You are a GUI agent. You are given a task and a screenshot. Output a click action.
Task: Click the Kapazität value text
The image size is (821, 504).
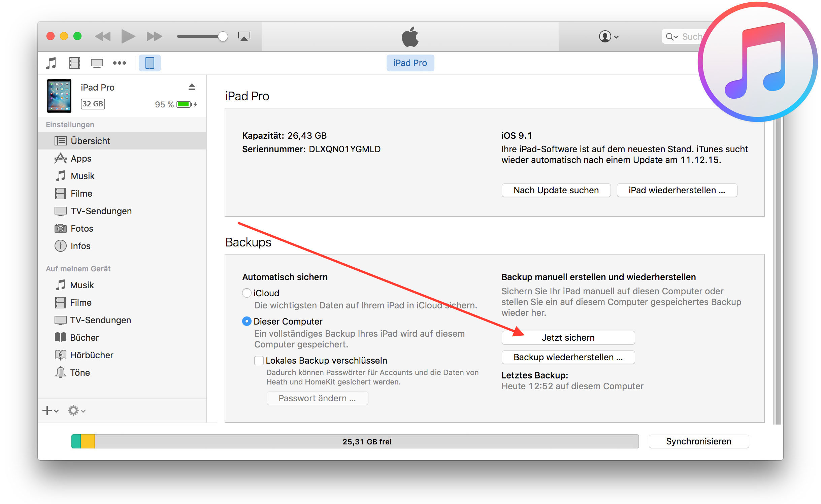click(307, 136)
